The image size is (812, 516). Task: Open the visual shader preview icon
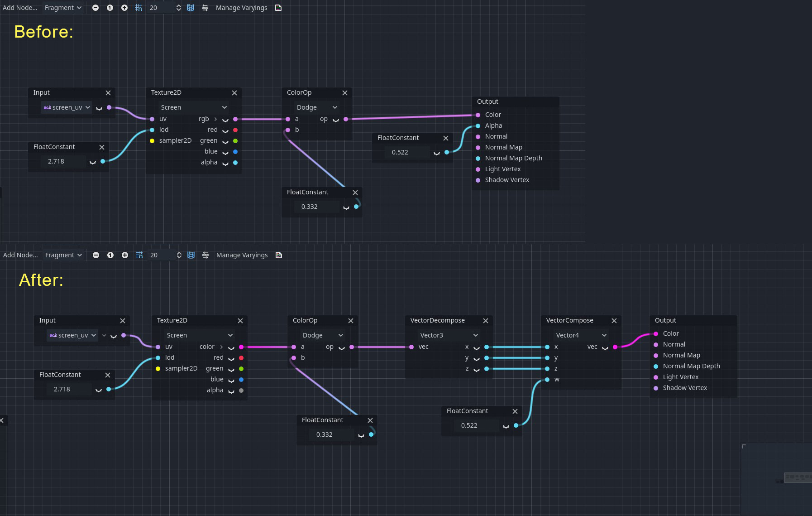[191, 8]
